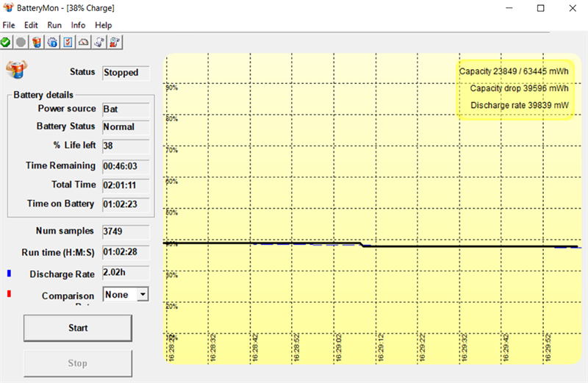Click the Status field showing Stopped

point(126,73)
